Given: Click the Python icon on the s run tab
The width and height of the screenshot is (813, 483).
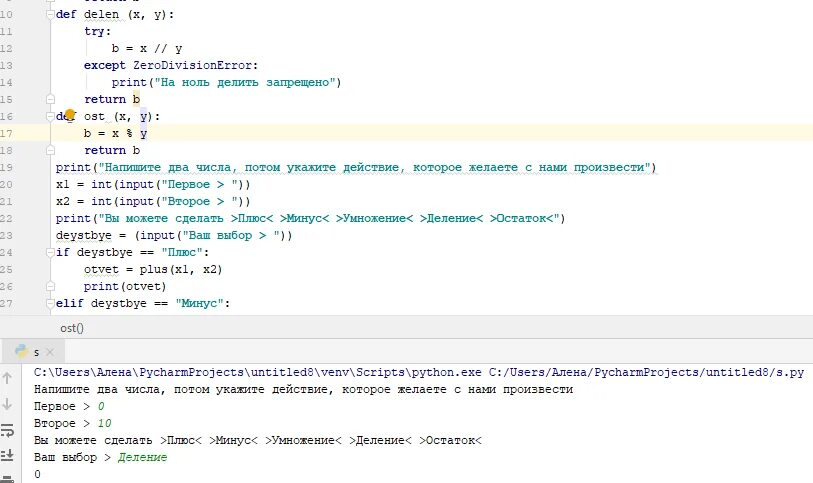Looking at the screenshot, I should [x=21, y=351].
